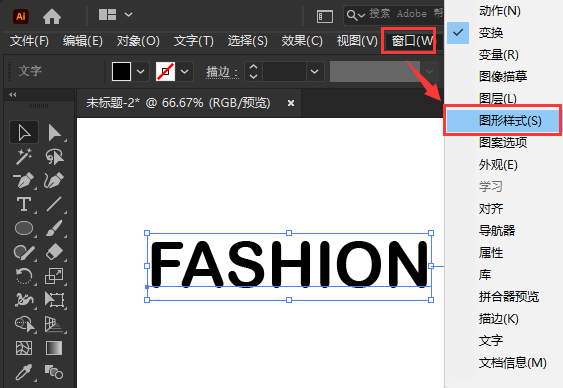This screenshot has width=563, height=388.
Task: Open the 视图(V) menu
Action: click(x=357, y=41)
